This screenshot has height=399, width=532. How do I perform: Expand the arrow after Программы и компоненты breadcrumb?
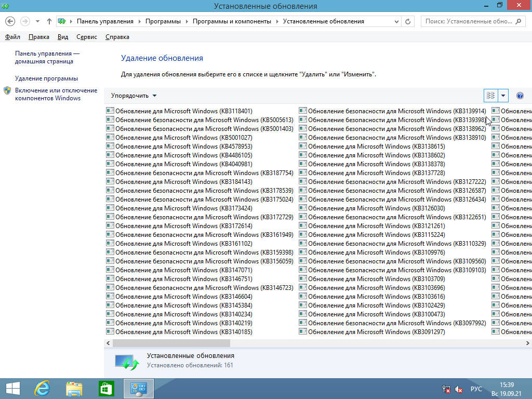pos(277,21)
